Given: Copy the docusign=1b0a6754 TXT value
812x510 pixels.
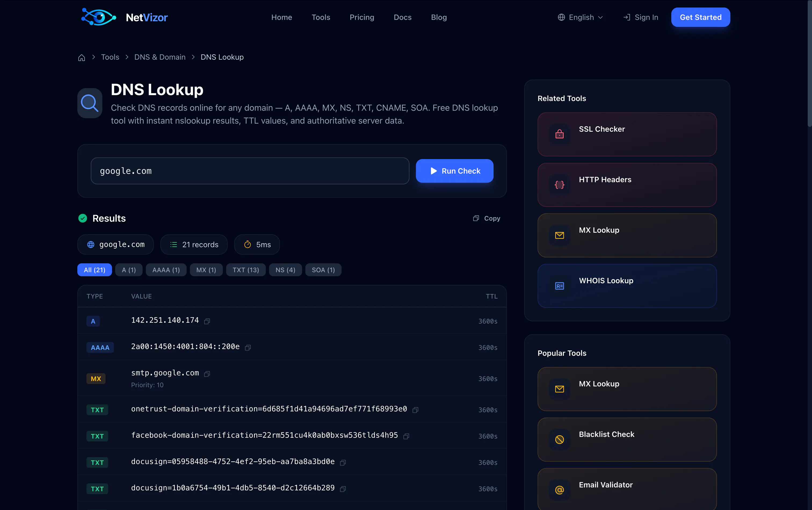Looking at the screenshot, I should [343, 489].
